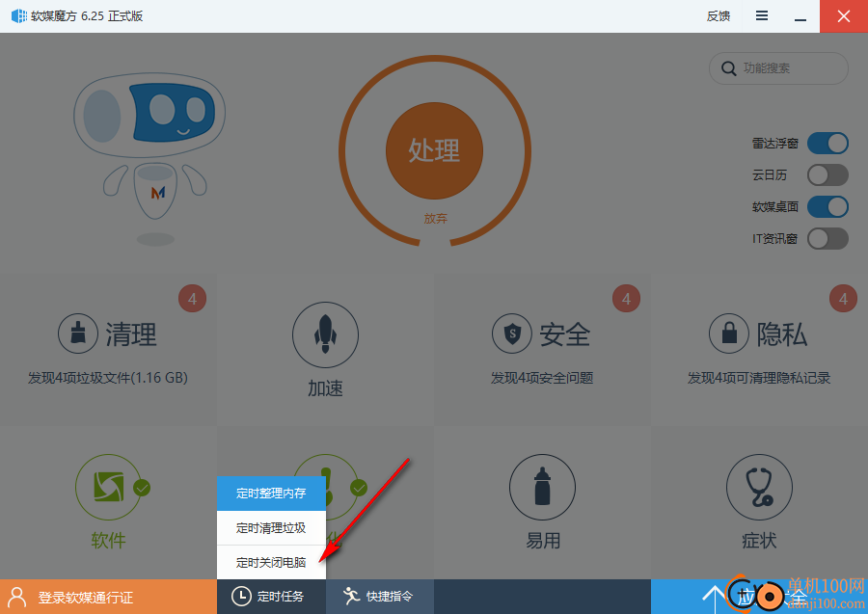The height and width of the screenshot is (614, 868).
Task: Open the 加速 rocket icon
Action: 326,334
